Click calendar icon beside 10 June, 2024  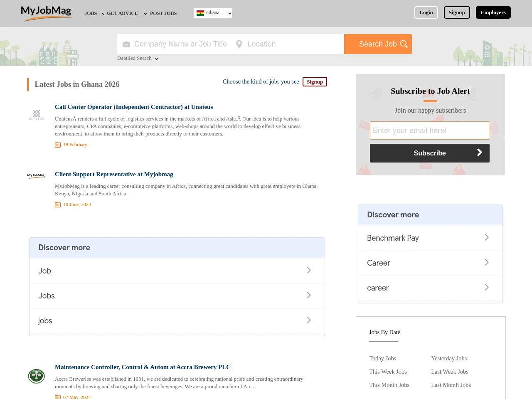(x=58, y=204)
